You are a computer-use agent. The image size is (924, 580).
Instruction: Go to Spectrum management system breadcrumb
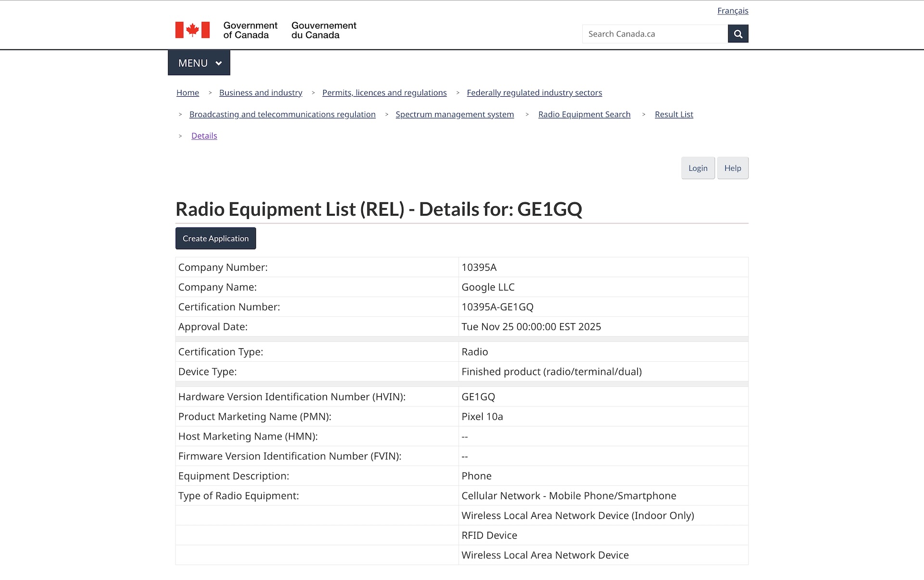tap(454, 114)
